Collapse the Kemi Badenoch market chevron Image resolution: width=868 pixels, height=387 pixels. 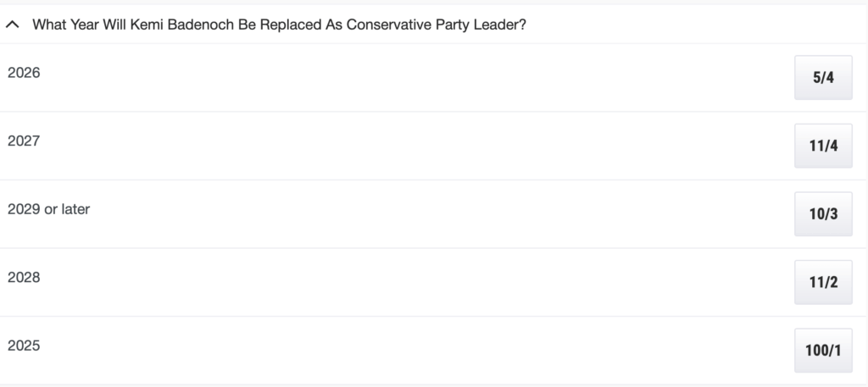click(12, 25)
